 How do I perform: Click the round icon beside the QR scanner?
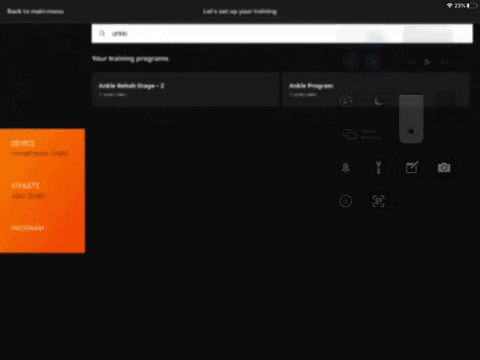[346, 201]
